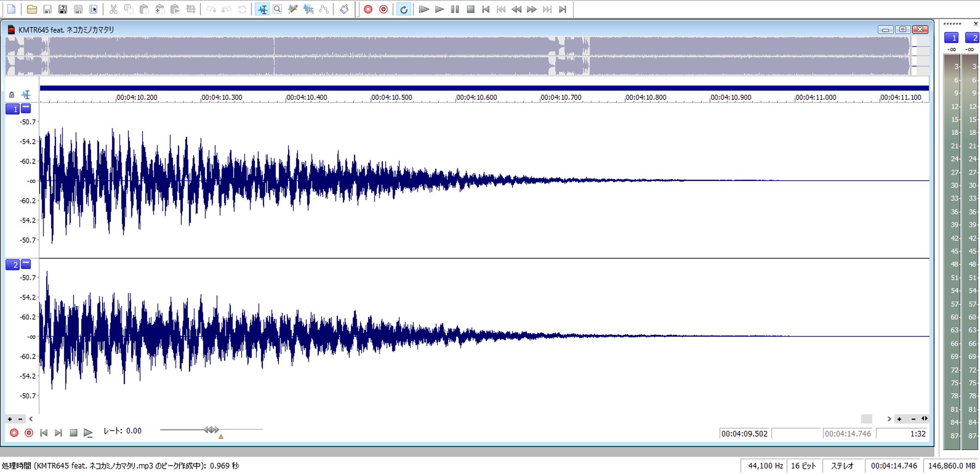The image size is (980, 474).
Task: Click Play All in main toolbar
Action: (424, 9)
